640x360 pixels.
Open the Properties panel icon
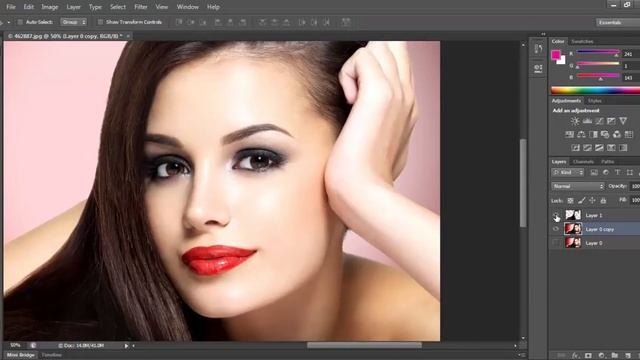(x=538, y=68)
